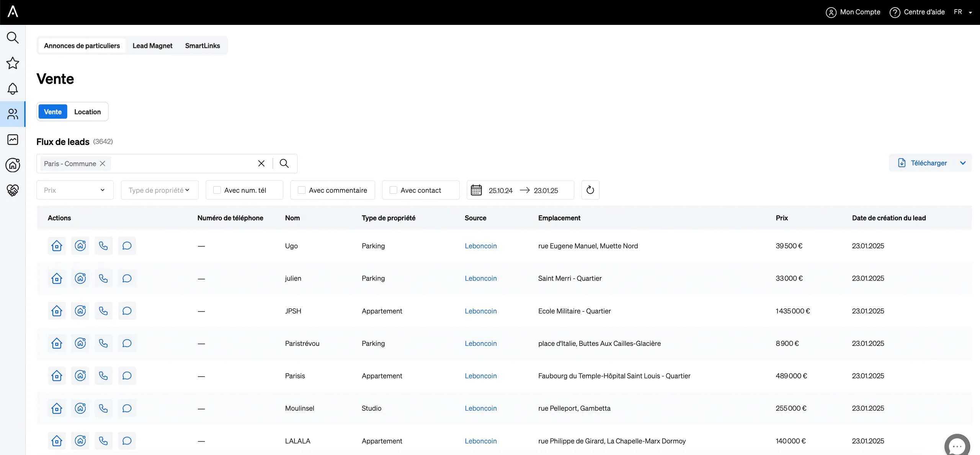The height and width of the screenshot is (455, 980).
Task: Expand the Prix dropdown
Action: 75,190
